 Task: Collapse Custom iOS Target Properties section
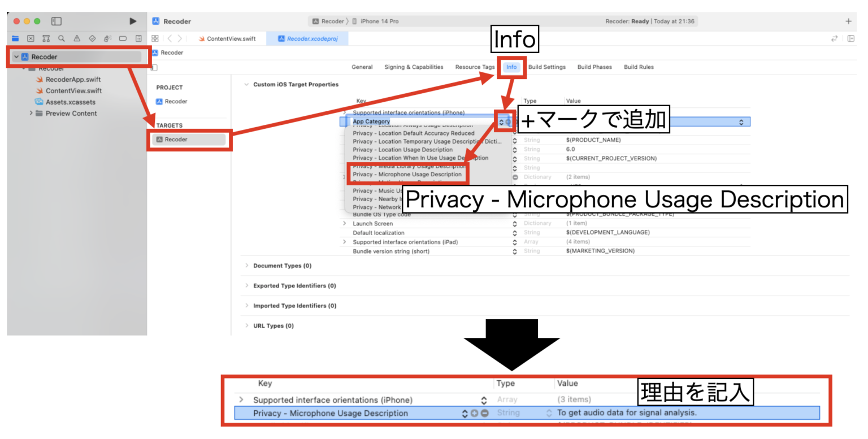pos(246,85)
